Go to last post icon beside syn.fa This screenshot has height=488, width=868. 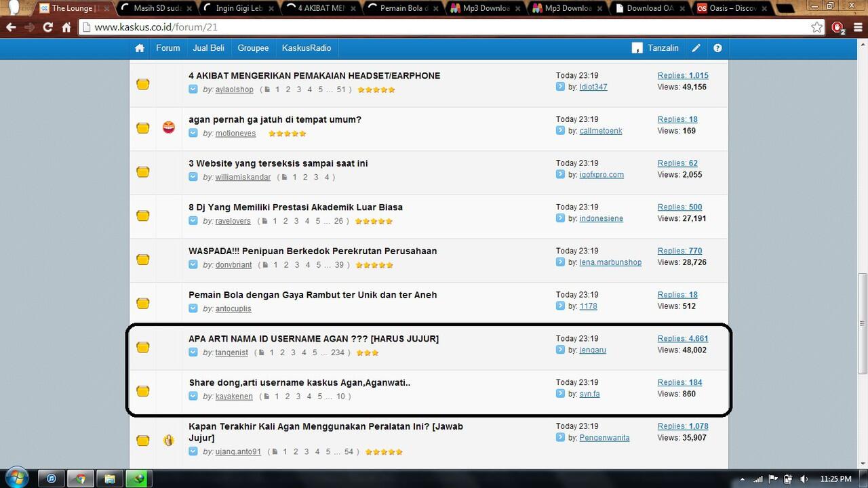560,394
